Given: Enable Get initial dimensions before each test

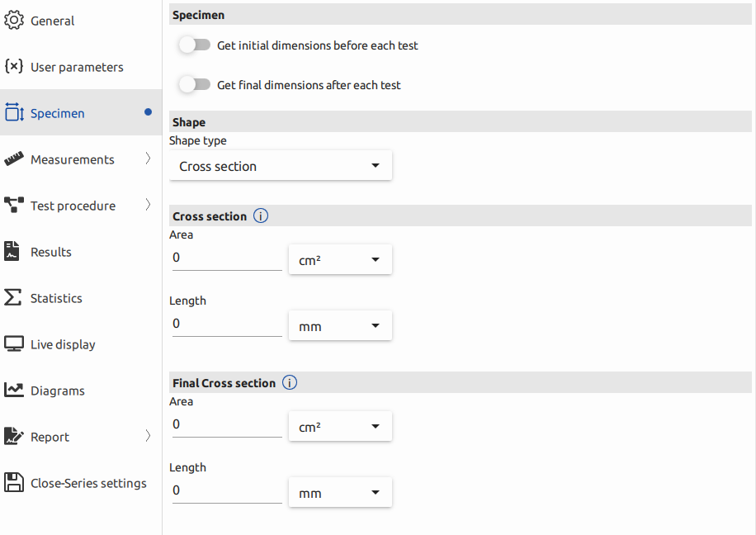Looking at the screenshot, I should pyautogui.click(x=195, y=45).
